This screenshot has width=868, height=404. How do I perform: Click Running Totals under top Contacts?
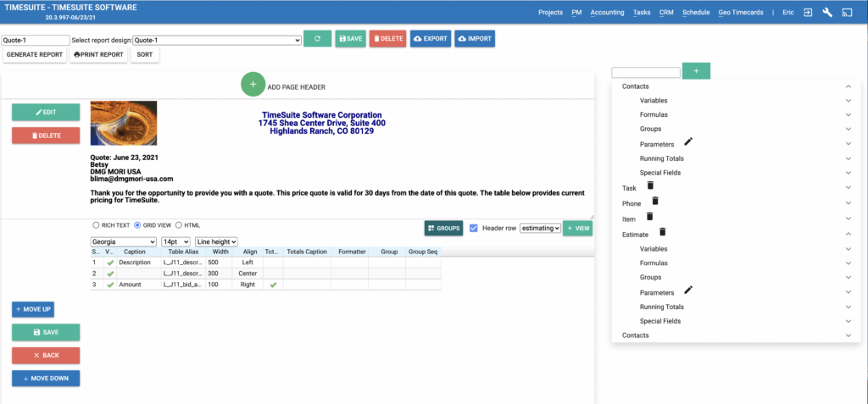click(662, 158)
